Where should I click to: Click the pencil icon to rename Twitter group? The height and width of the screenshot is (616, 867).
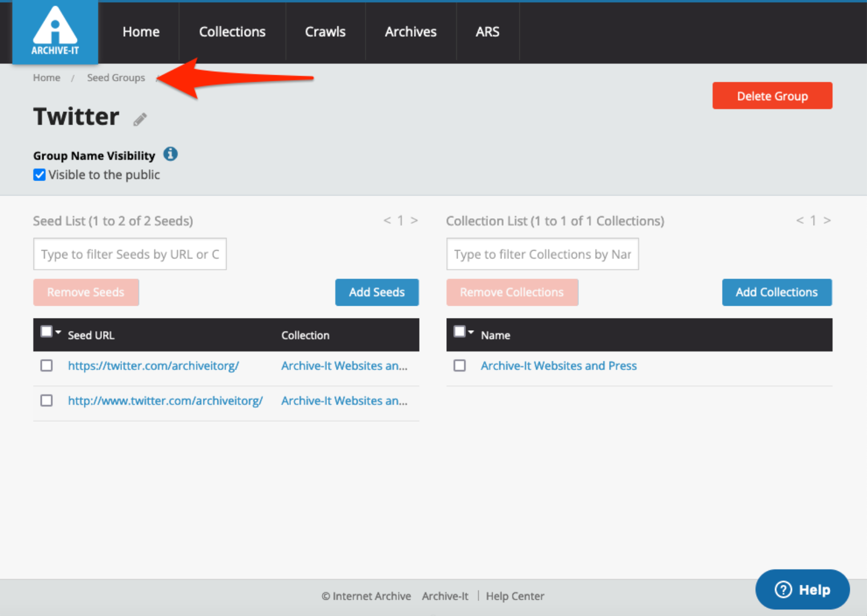(x=140, y=119)
